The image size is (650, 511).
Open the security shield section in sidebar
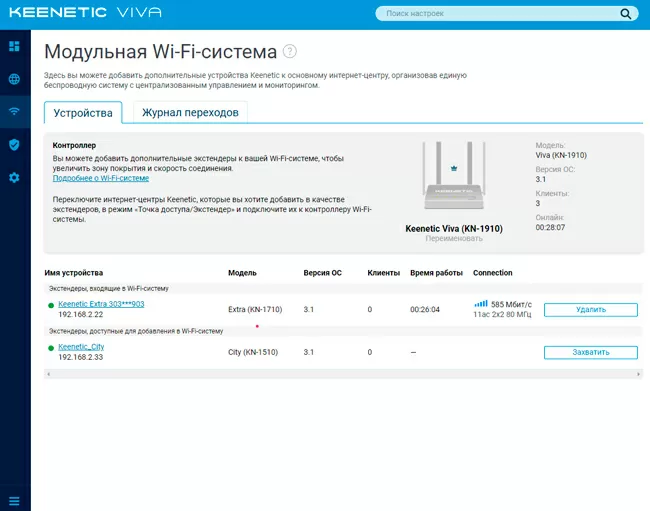coord(14,144)
